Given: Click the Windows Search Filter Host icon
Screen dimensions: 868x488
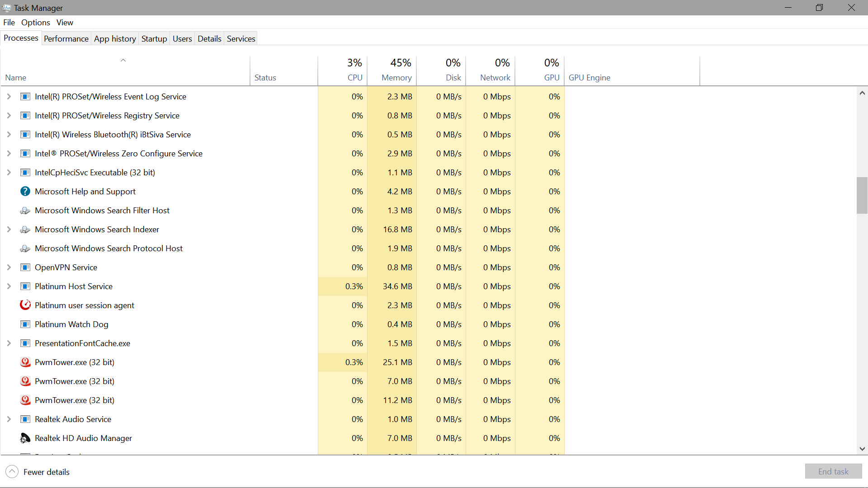Looking at the screenshot, I should pos(25,211).
